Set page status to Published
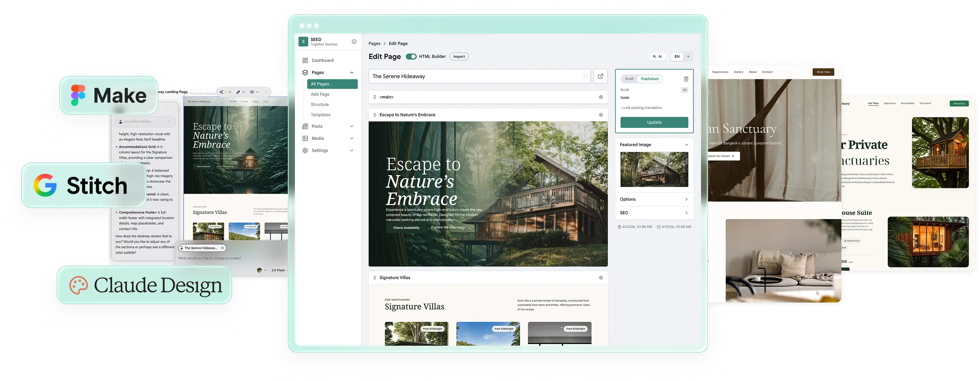This screenshot has width=980, height=381. (649, 79)
